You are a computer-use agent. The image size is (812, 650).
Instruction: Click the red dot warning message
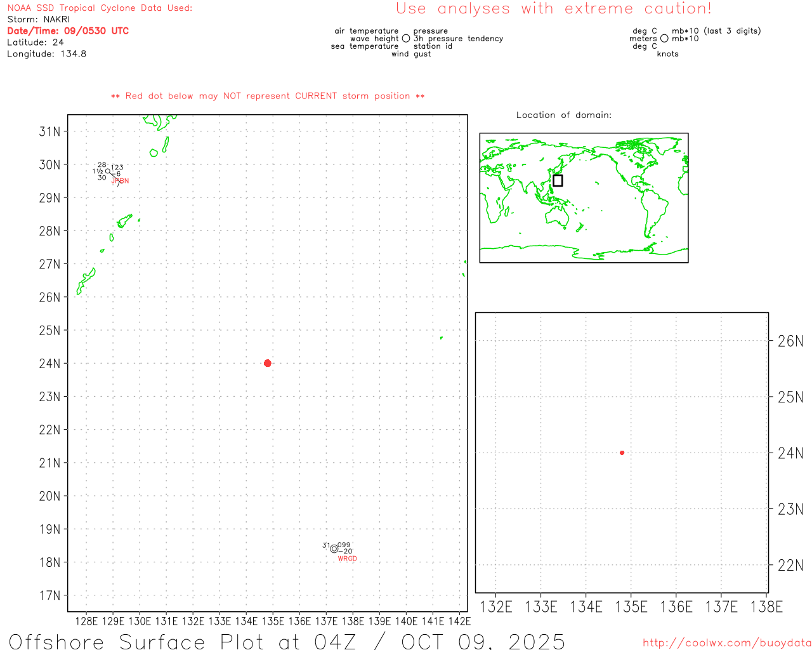point(267,96)
